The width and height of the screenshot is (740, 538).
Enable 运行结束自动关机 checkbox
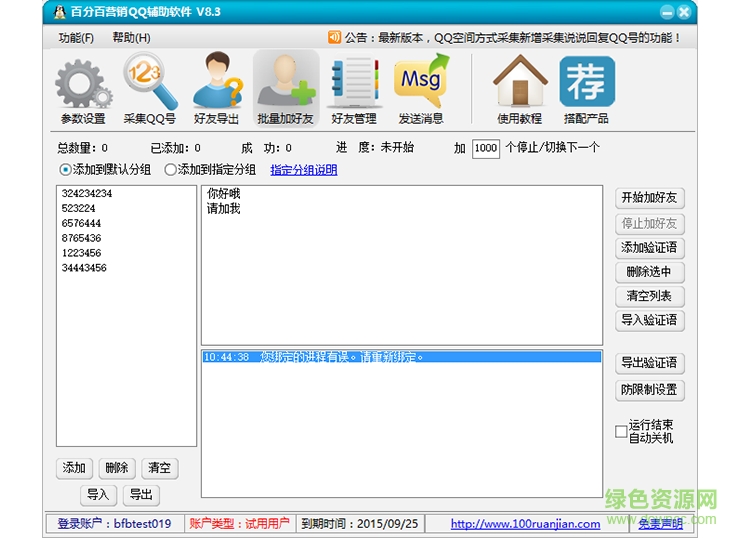621,432
